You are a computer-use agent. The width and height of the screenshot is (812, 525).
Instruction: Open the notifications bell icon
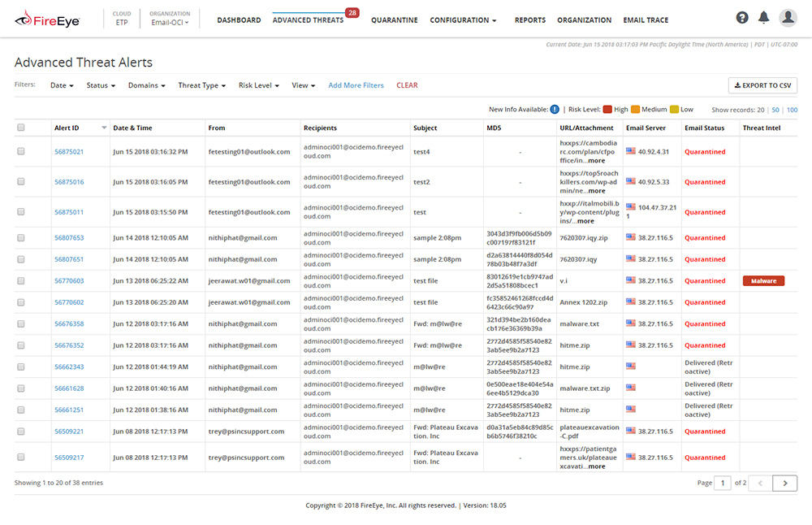pyautogui.click(x=763, y=17)
